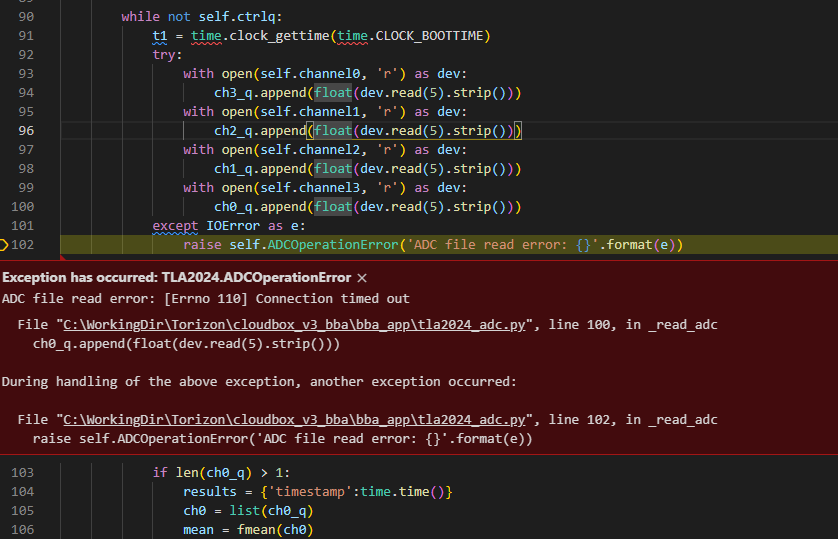The image size is (838, 539).
Task: Click 'self.channel3' on line 99
Action: pos(310,188)
